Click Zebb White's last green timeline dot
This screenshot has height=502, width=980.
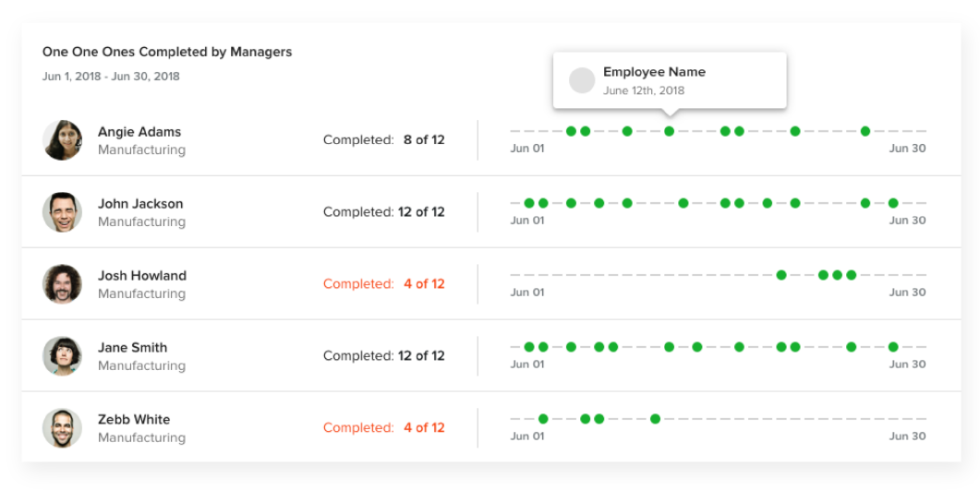tap(655, 419)
